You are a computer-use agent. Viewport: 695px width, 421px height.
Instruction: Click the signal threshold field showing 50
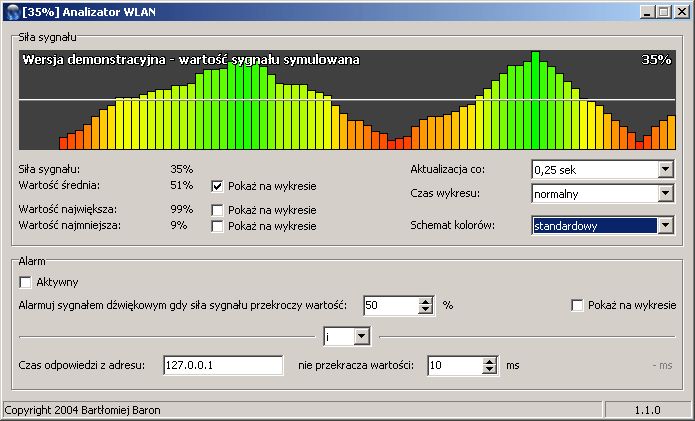391,305
